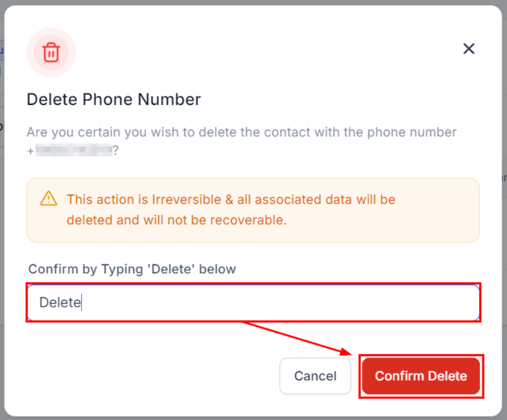Click the word 'Irreversible' in the warning
The height and width of the screenshot is (420, 507).
tap(186, 199)
